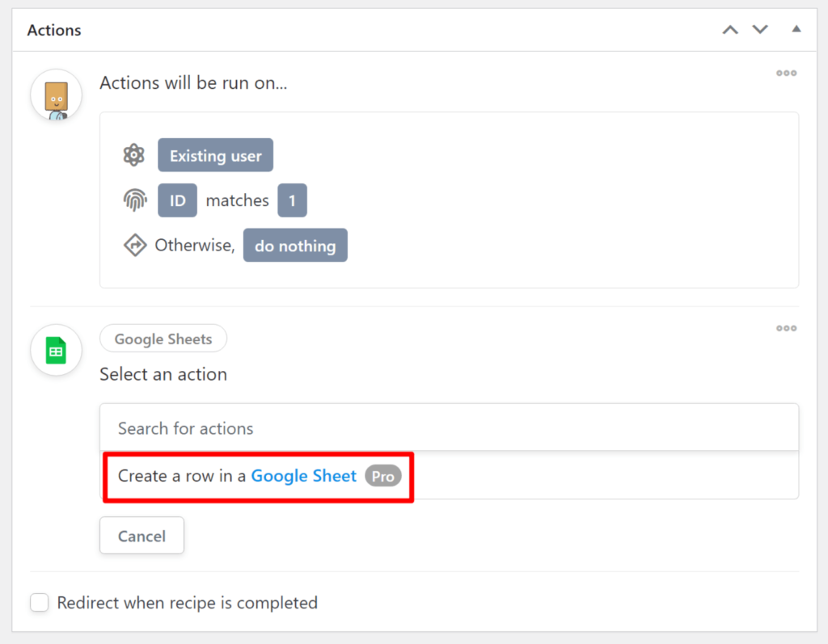The width and height of the screenshot is (828, 644).
Task: Select the Existing user tag
Action: (215, 155)
